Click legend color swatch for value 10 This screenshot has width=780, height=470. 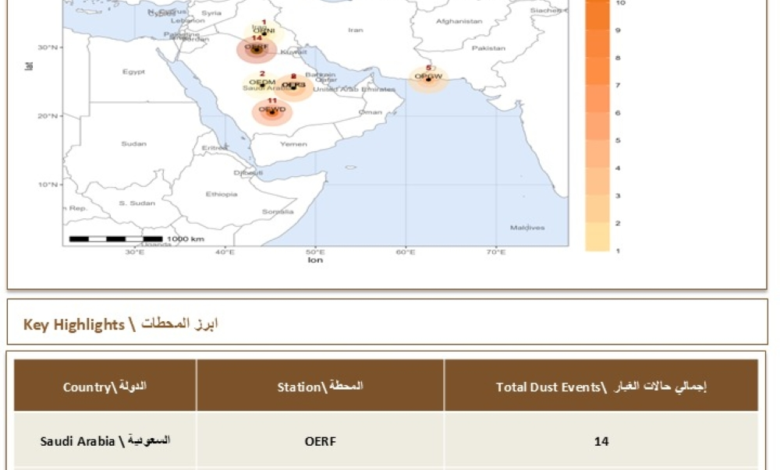pos(597,6)
